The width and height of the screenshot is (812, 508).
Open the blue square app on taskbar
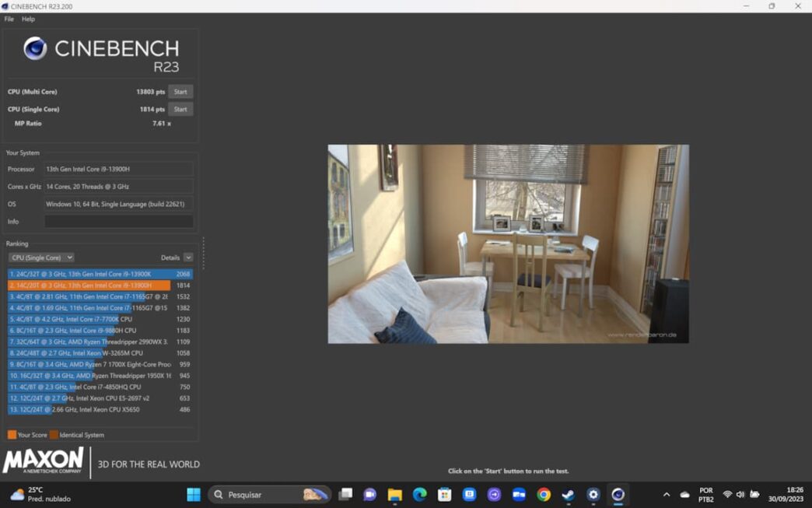pos(469,495)
